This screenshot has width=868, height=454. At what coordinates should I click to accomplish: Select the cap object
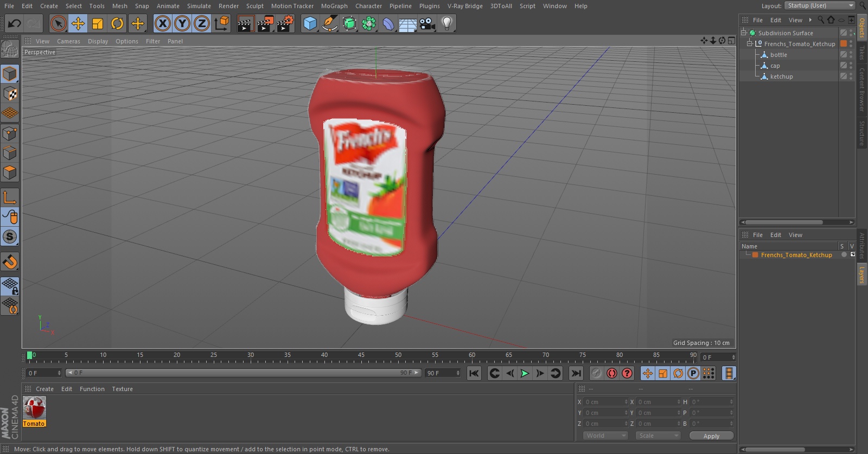775,66
